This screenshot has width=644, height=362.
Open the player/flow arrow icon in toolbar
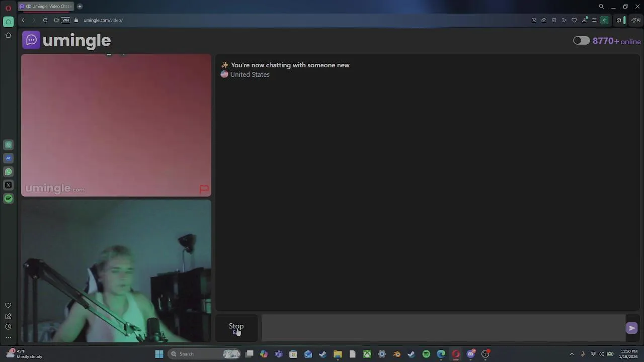click(564, 20)
